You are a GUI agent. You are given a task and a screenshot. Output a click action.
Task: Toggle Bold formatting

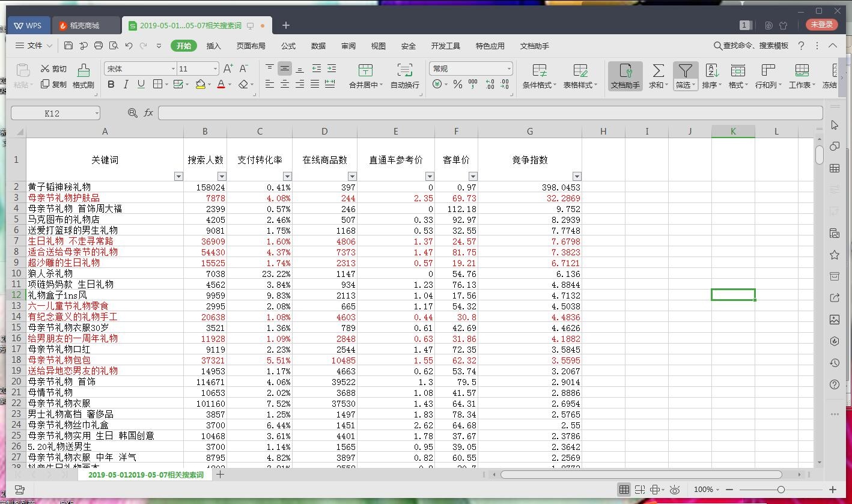pyautogui.click(x=111, y=85)
